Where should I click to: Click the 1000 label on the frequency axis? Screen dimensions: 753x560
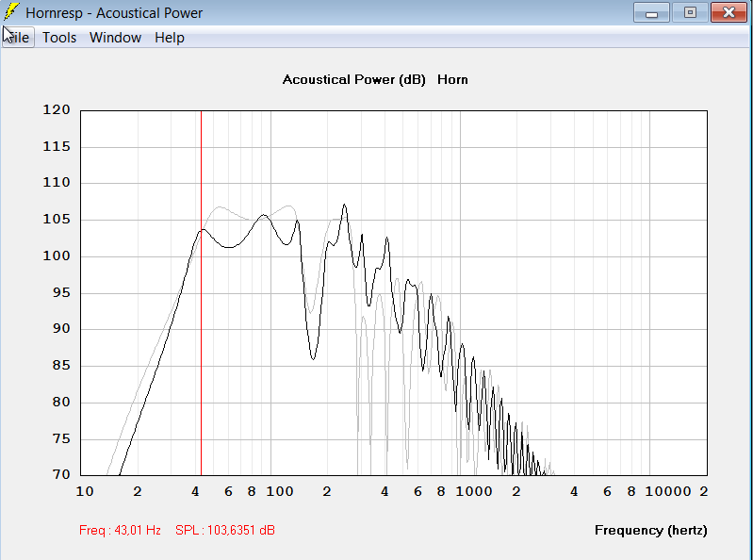coord(474,491)
